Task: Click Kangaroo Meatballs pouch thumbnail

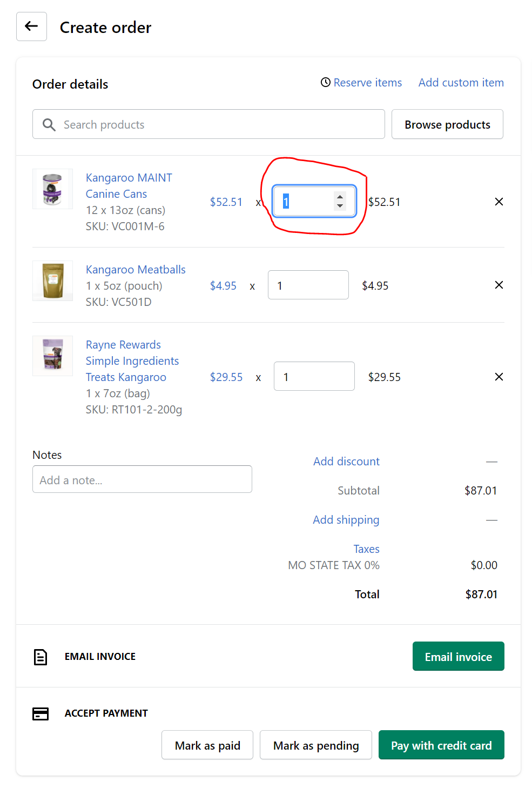Action: pyautogui.click(x=52, y=281)
